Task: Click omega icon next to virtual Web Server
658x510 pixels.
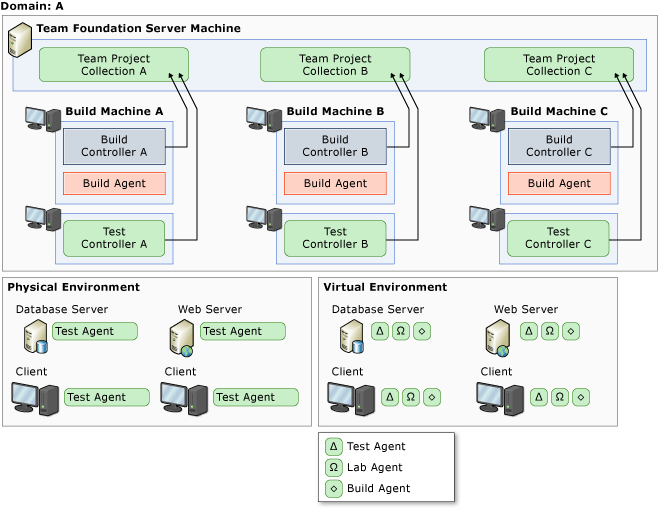Action: (x=550, y=331)
